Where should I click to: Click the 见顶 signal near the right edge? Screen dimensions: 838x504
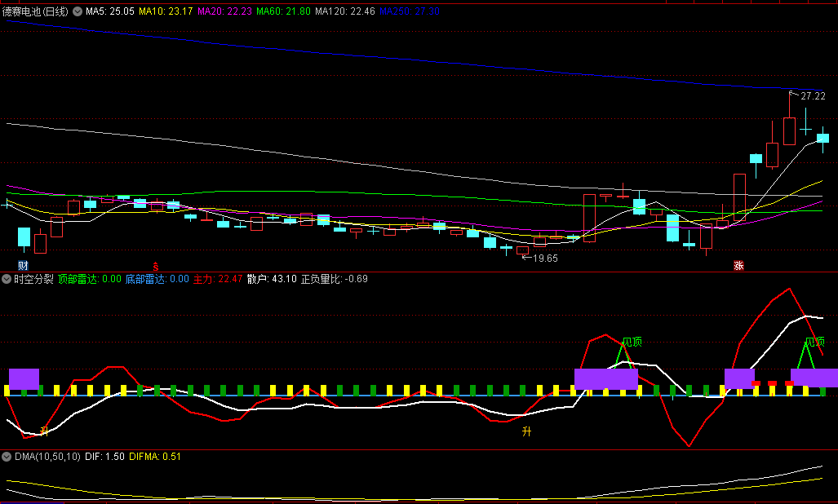click(815, 343)
